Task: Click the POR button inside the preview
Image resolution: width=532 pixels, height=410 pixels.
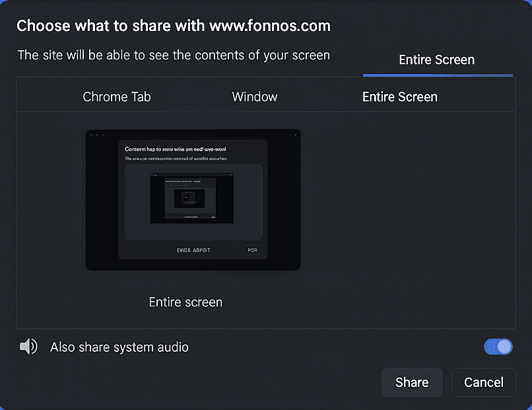Action: (252, 250)
